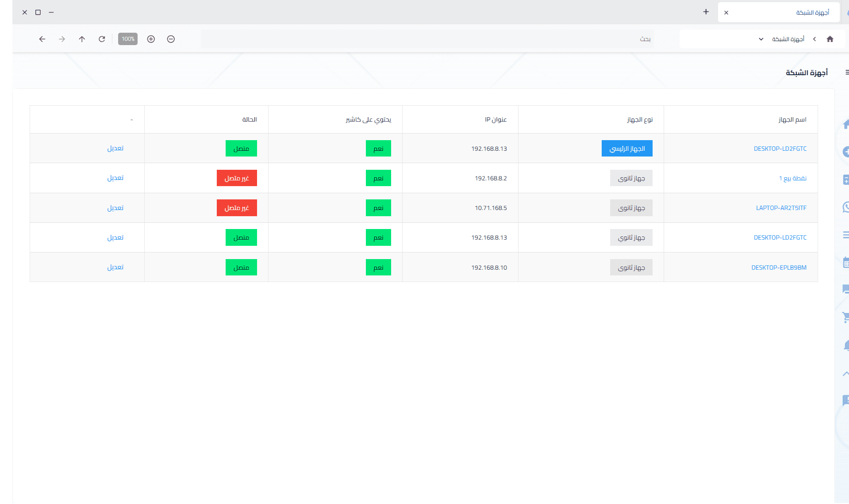Click the 100% zoom level indicator
The image size is (849, 504).
pyautogui.click(x=128, y=39)
